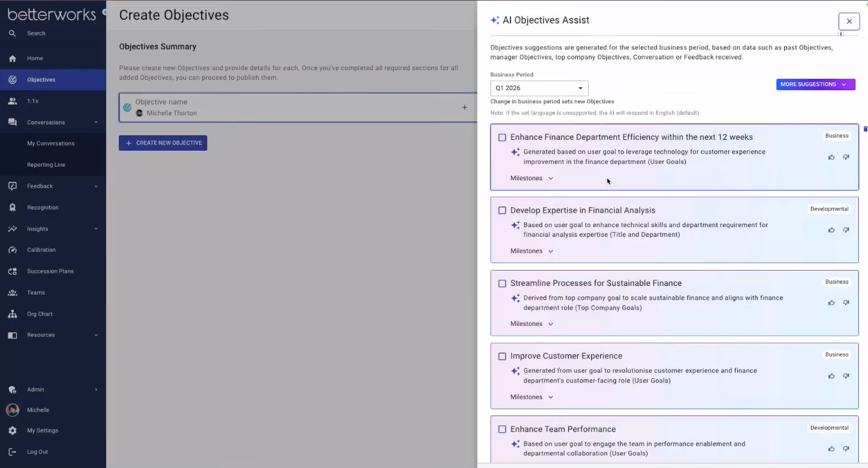
Task: Click the Calibration gauge icon
Action: tap(13, 250)
